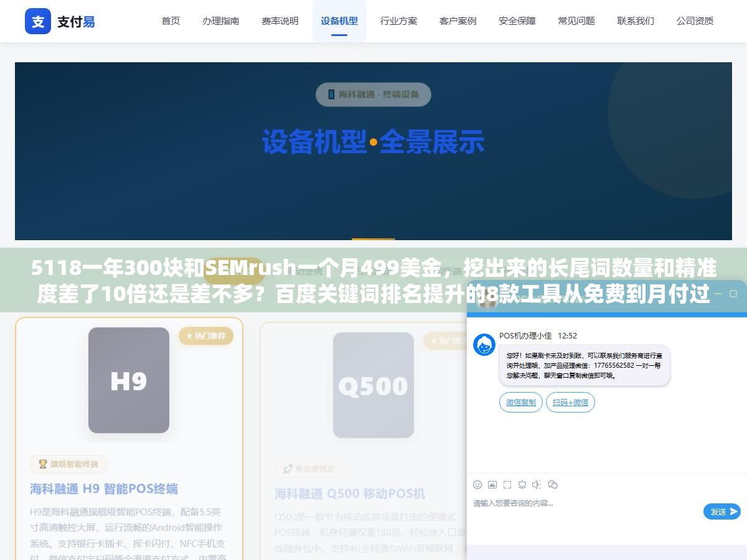This screenshot has height=560, width=747.
Task: Open the 办理指南 menu item
Action: click(220, 21)
